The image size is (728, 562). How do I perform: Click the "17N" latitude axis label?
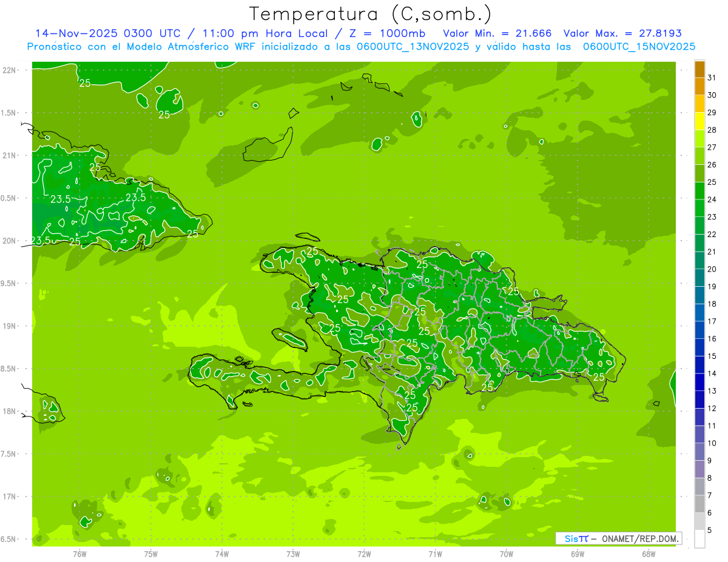[10, 497]
